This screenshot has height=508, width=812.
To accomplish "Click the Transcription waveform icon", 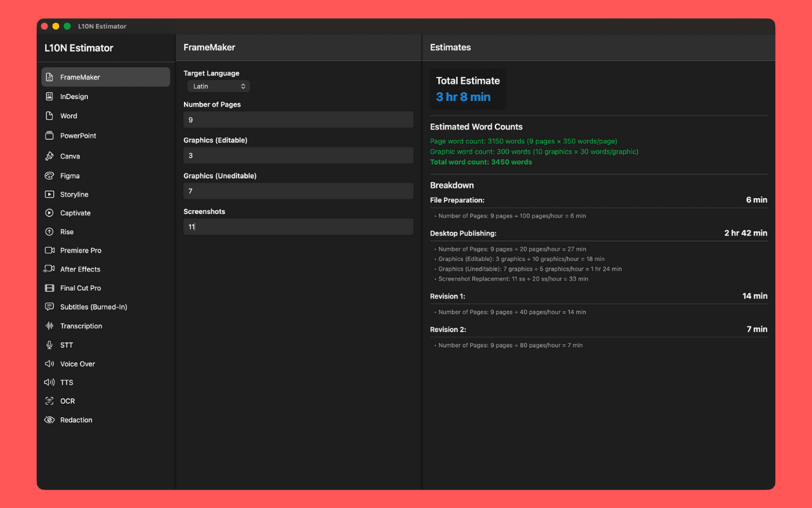I will pyautogui.click(x=51, y=326).
